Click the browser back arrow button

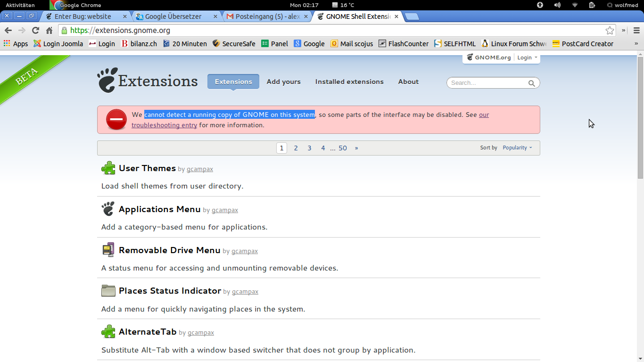[x=8, y=30]
